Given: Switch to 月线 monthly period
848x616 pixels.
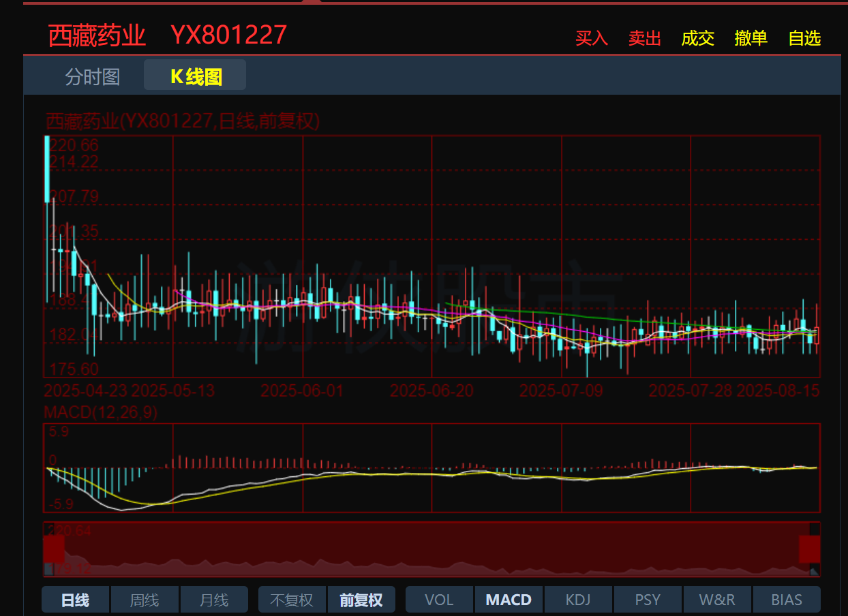Looking at the screenshot, I should (214, 600).
